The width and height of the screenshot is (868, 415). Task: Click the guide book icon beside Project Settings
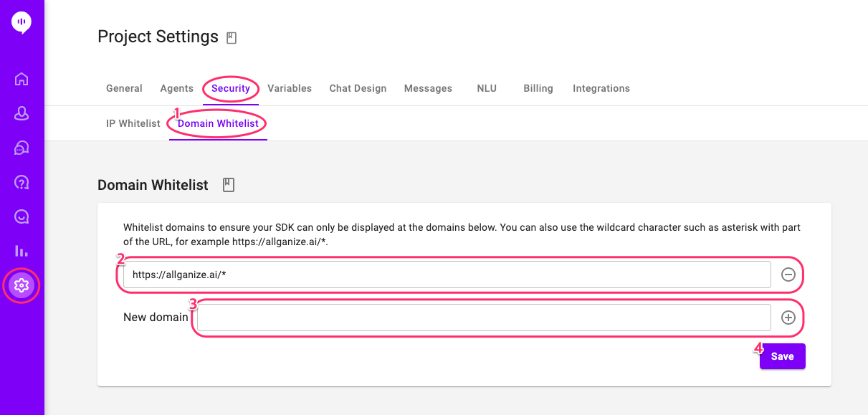click(232, 38)
